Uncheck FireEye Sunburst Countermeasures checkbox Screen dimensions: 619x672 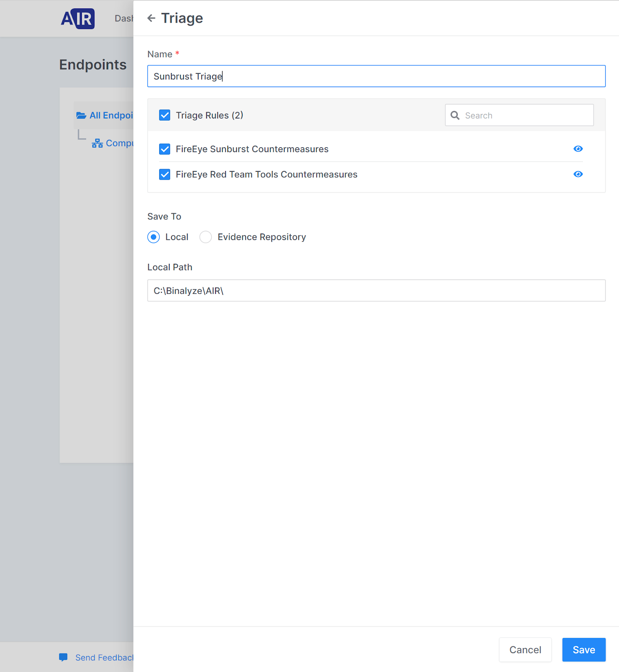click(x=165, y=149)
